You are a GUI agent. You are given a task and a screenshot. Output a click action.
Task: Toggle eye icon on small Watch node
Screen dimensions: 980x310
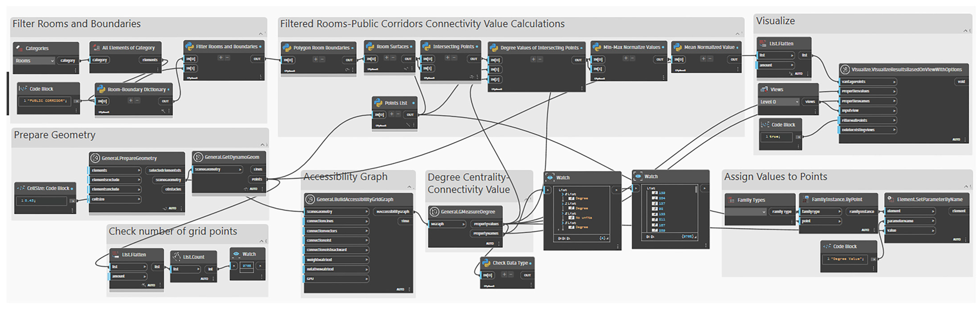click(x=236, y=254)
